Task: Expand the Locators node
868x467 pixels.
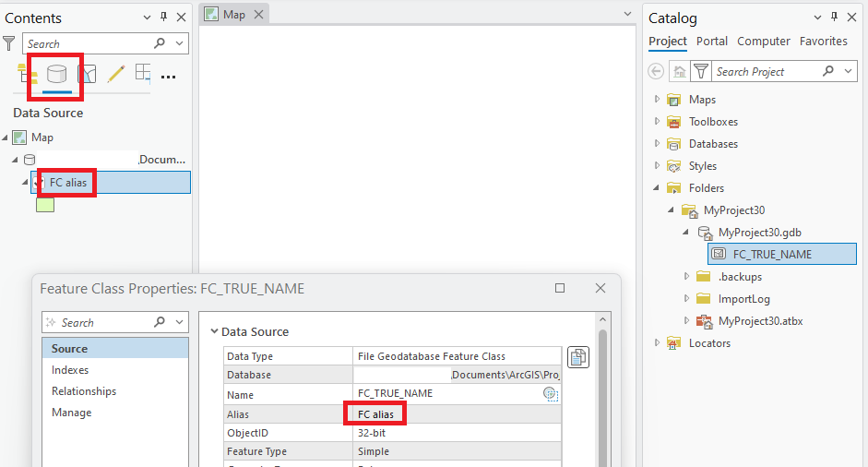Action: coord(657,343)
